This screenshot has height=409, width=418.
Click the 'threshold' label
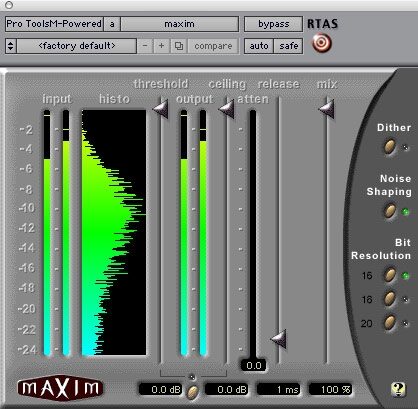(161, 84)
